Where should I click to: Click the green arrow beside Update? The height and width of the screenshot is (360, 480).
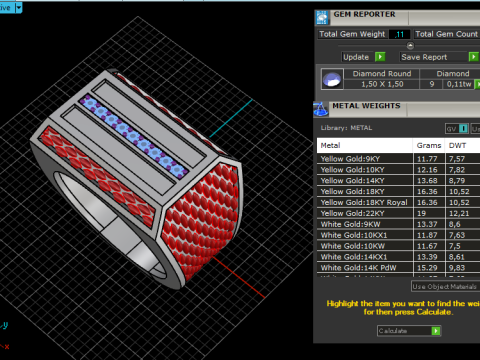pyautogui.click(x=380, y=57)
